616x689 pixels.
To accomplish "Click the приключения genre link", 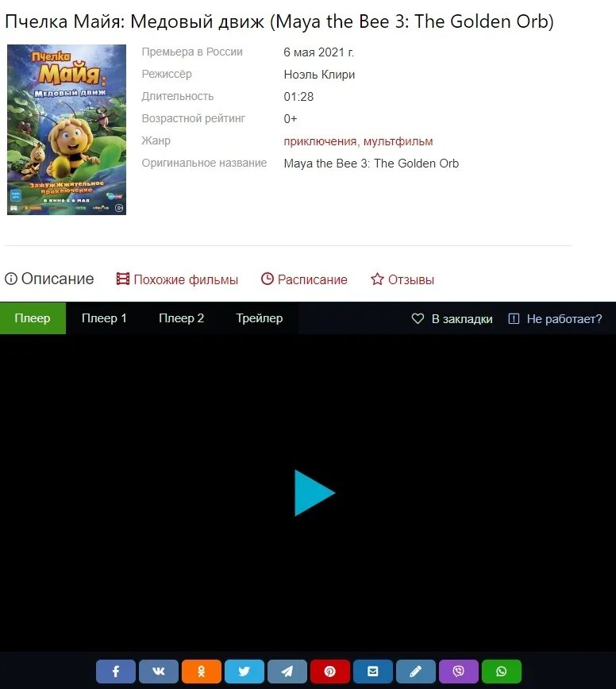I will [320, 141].
